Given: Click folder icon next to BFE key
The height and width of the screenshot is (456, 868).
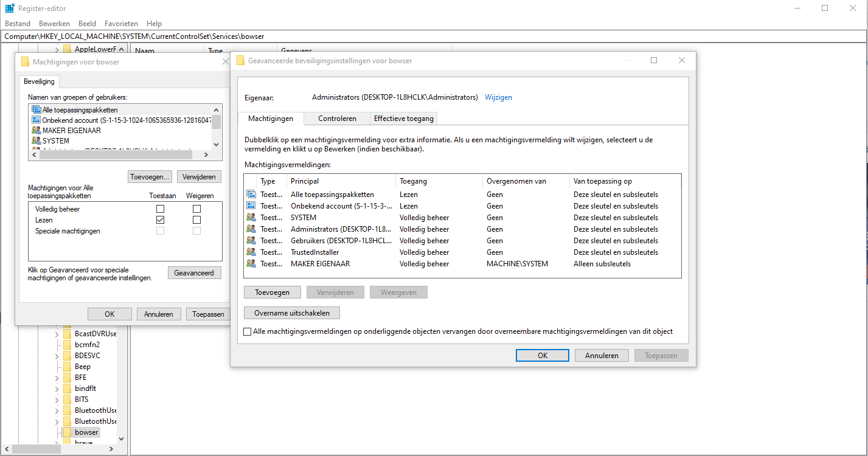Looking at the screenshot, I should (68, 378).
